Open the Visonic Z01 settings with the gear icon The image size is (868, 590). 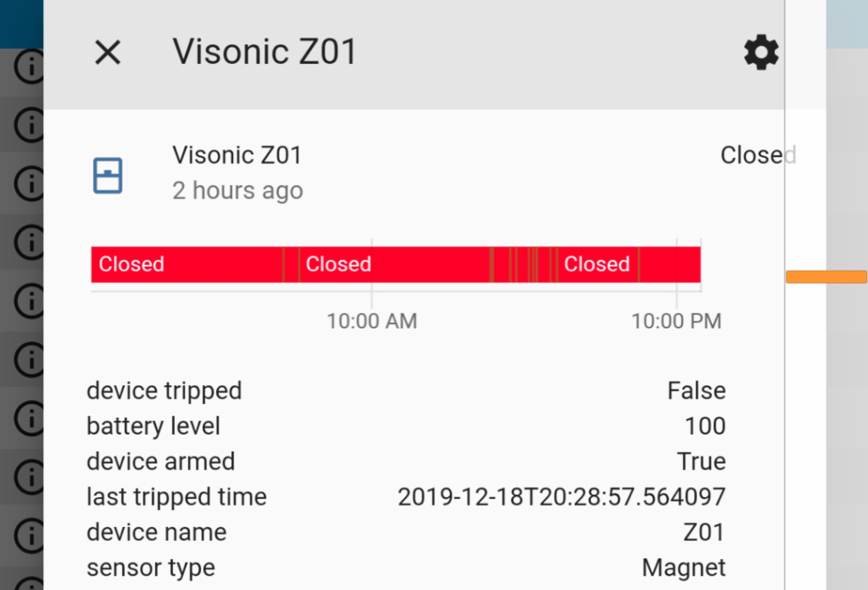point(761,52)
